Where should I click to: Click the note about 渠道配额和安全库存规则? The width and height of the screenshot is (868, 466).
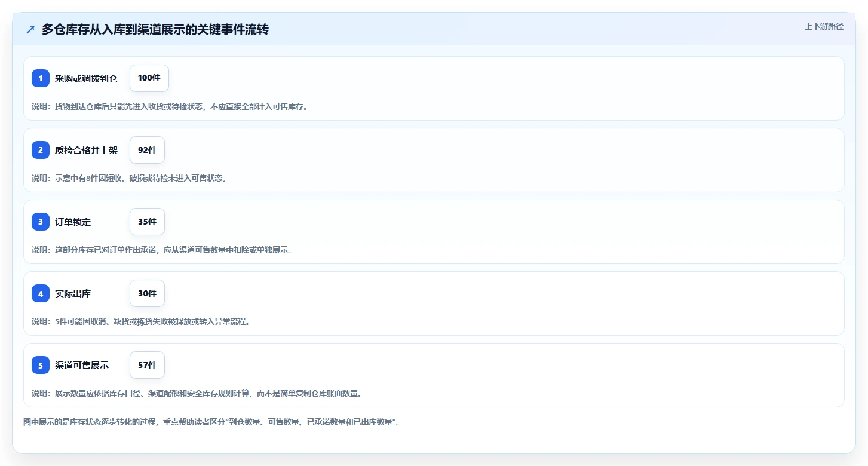coord(197,393)
